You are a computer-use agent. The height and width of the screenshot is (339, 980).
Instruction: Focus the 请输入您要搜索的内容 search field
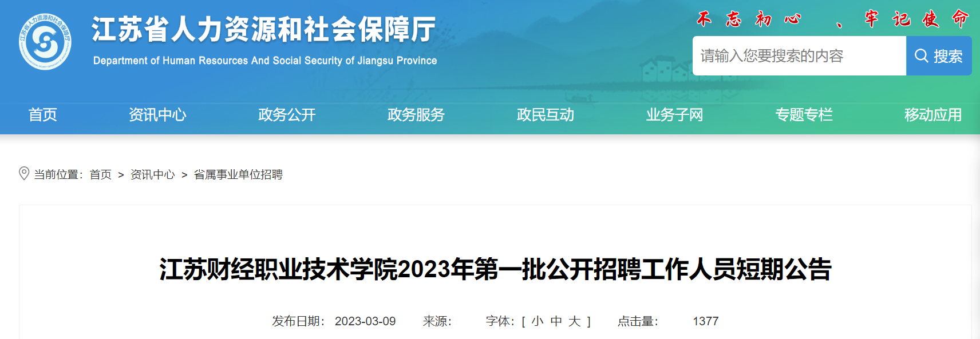pyautogui.click(x=799, y=56)
